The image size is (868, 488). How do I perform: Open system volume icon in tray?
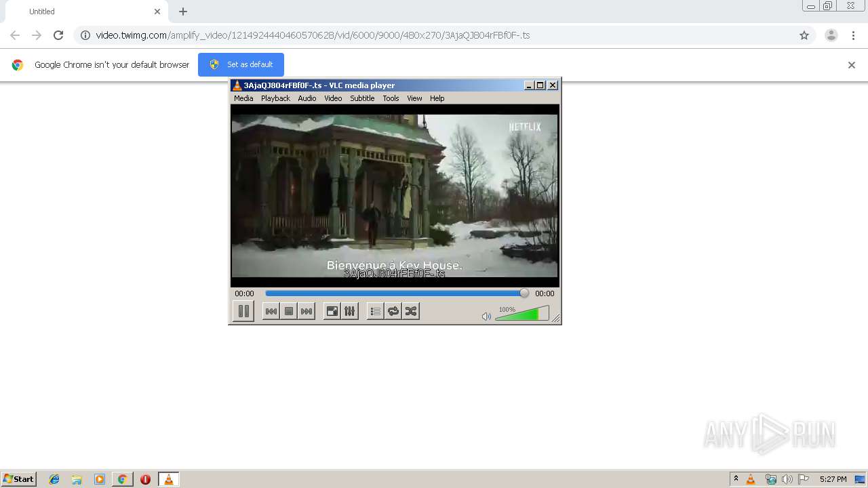point(787,479)
